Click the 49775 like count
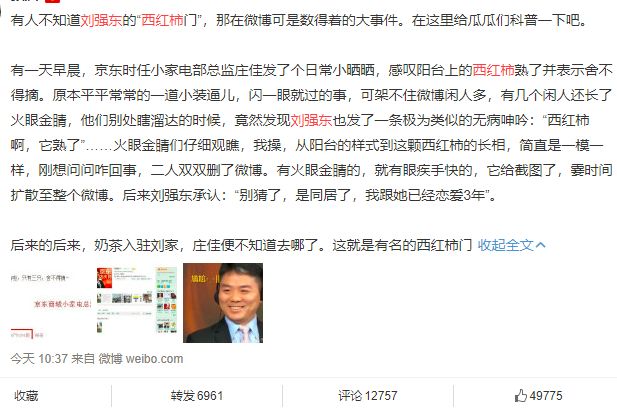617x410 pixels. click(546, 395)
